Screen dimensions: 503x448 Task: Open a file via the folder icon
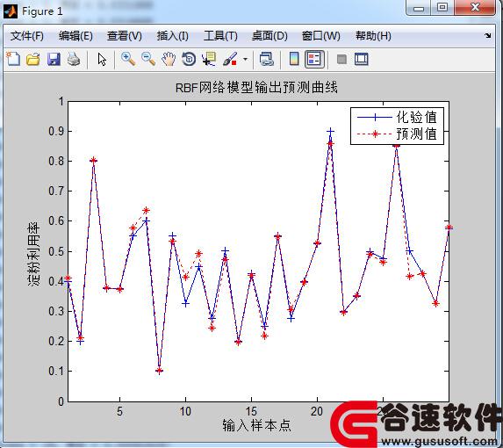[33, 59]
